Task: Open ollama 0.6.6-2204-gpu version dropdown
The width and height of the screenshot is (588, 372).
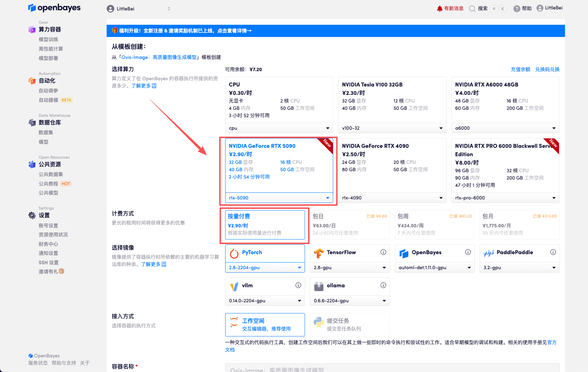Action: tap(350, 301)
